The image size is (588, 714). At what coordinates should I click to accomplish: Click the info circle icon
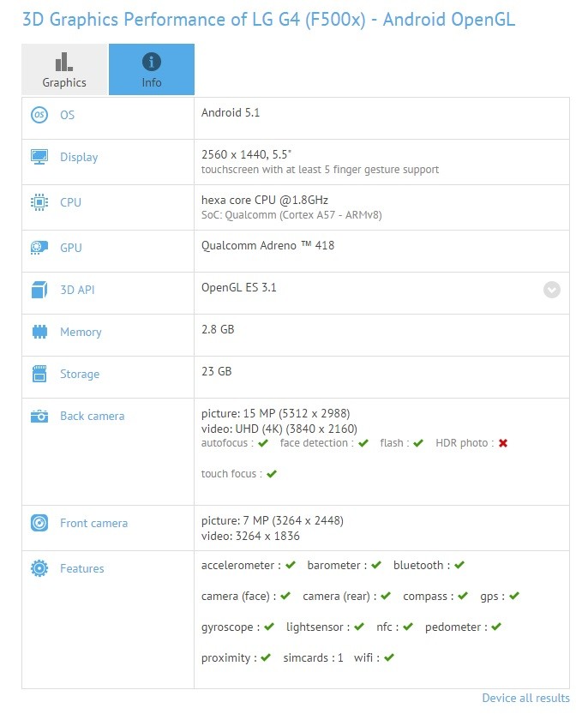pyautogui.click(x=152, y=62)
